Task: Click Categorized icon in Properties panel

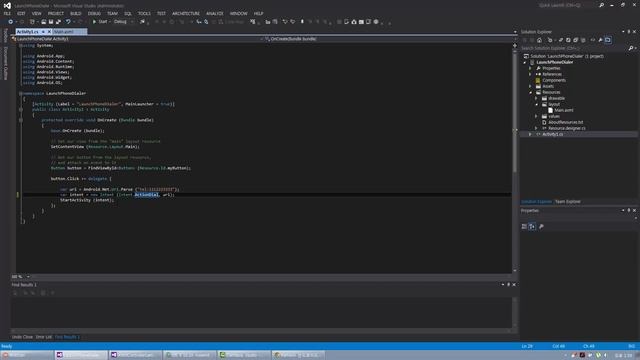Action: (524, 227)
